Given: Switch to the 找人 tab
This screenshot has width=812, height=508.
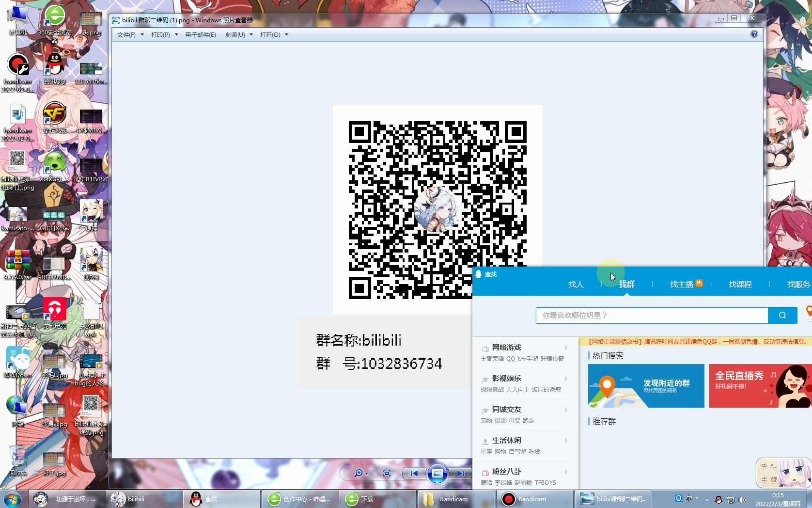Looking at the screenshot, I should (x=576, y=284).
